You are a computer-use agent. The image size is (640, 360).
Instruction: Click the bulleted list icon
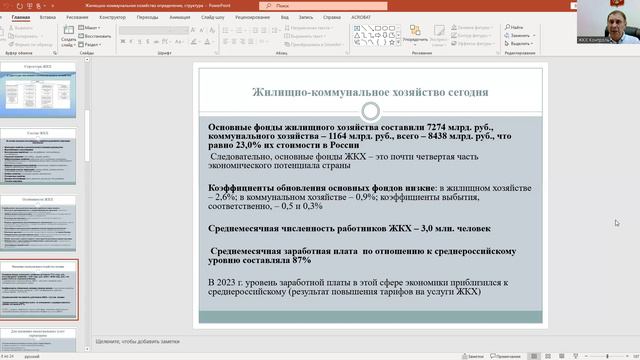226,31
